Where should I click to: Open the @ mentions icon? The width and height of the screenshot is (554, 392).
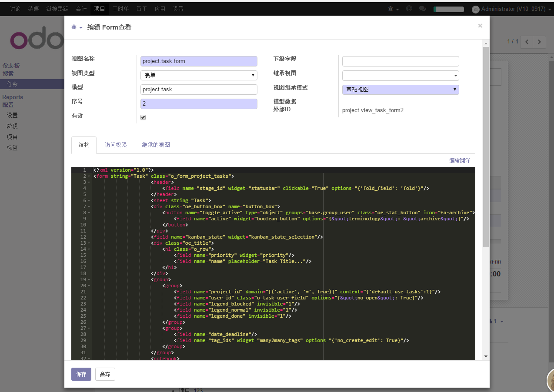[x=409, y=9]
